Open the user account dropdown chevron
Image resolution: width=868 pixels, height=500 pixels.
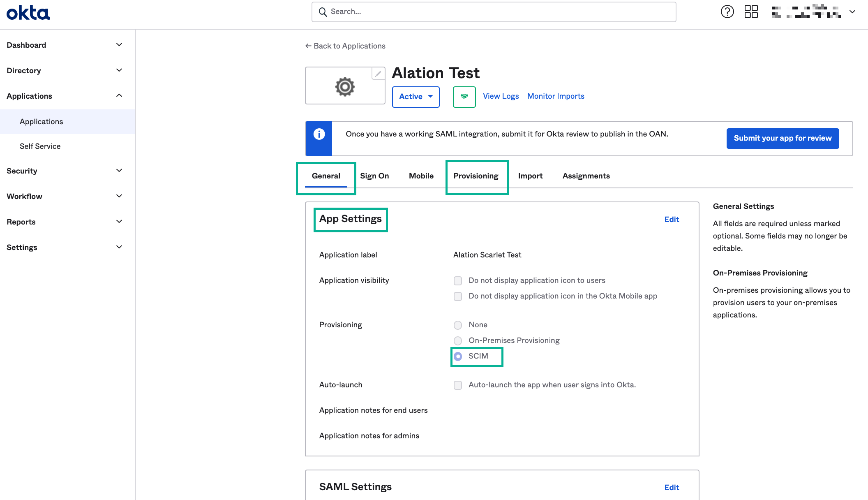852,12
